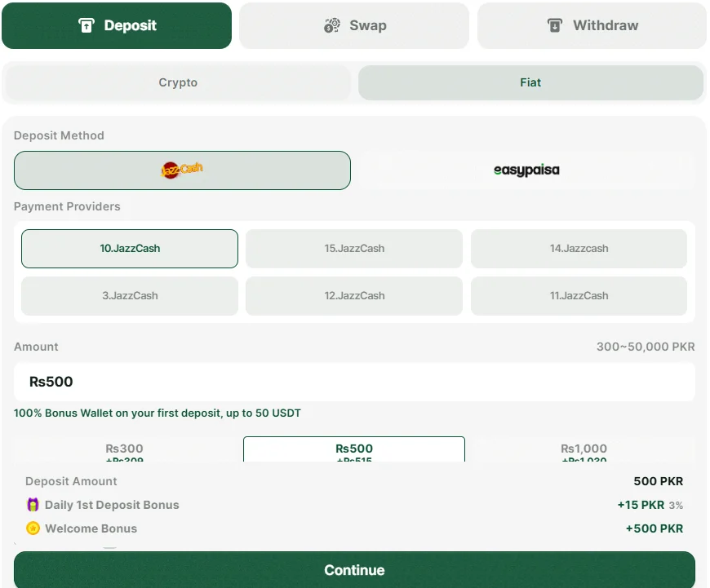Click the Welcome Bonus coin icon
710x588 pixels.
point(33,528)
